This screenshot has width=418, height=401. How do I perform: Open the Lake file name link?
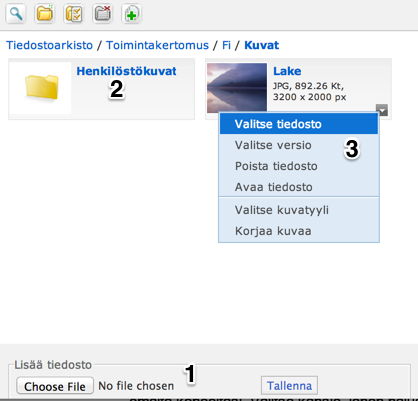tap(287, 71)
